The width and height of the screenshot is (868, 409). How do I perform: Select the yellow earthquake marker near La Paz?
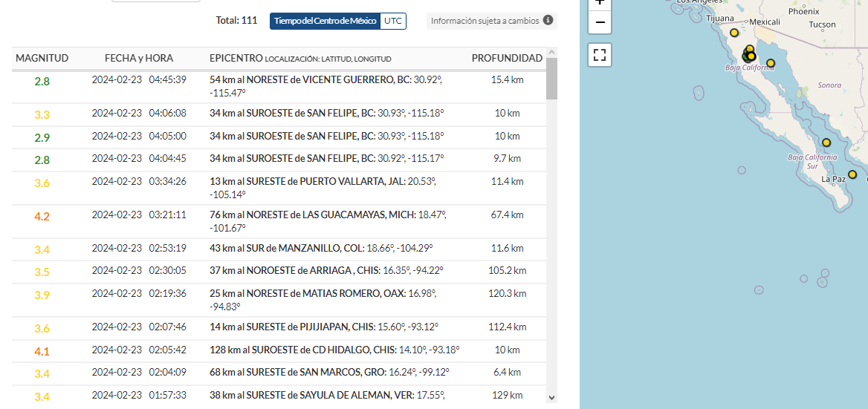click(852, 174)
